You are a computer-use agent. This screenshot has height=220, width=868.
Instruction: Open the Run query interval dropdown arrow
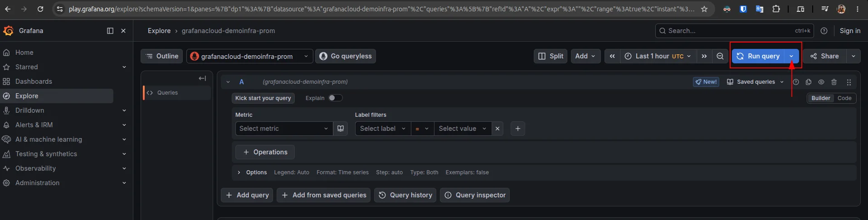[791, 56]
